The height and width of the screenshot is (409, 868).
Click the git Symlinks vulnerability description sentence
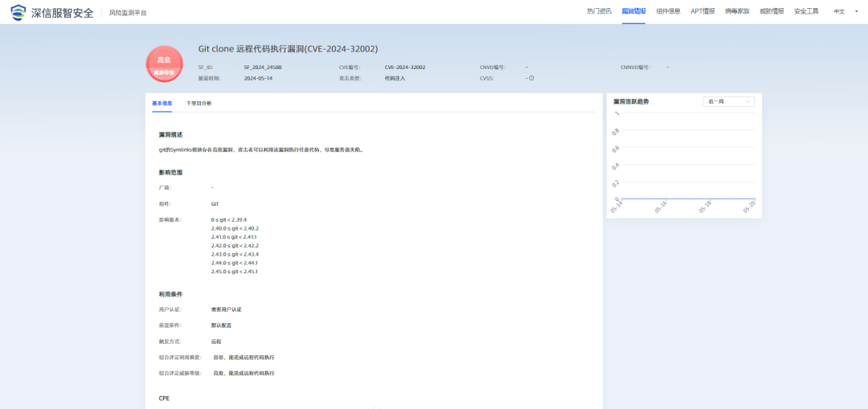(x=261, y=149)
